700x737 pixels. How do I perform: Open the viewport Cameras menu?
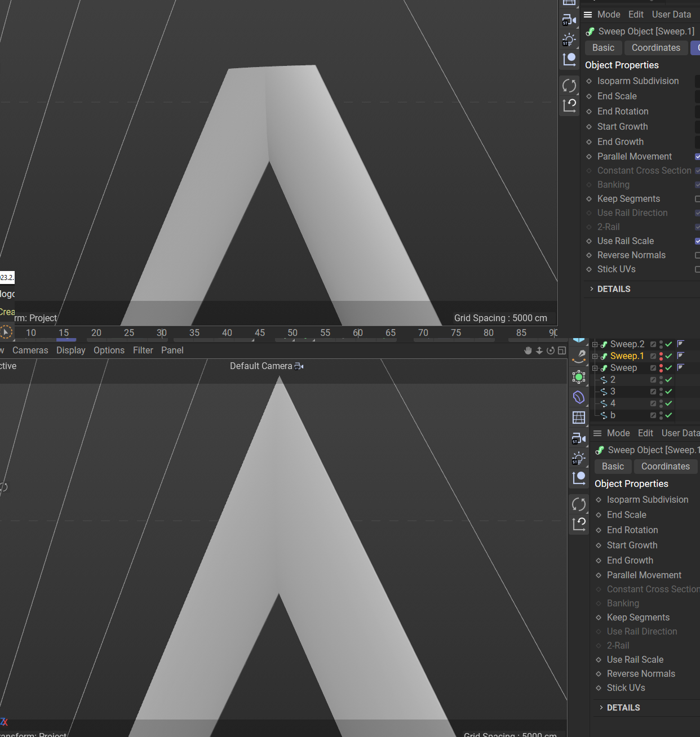(x=30, y=350)
